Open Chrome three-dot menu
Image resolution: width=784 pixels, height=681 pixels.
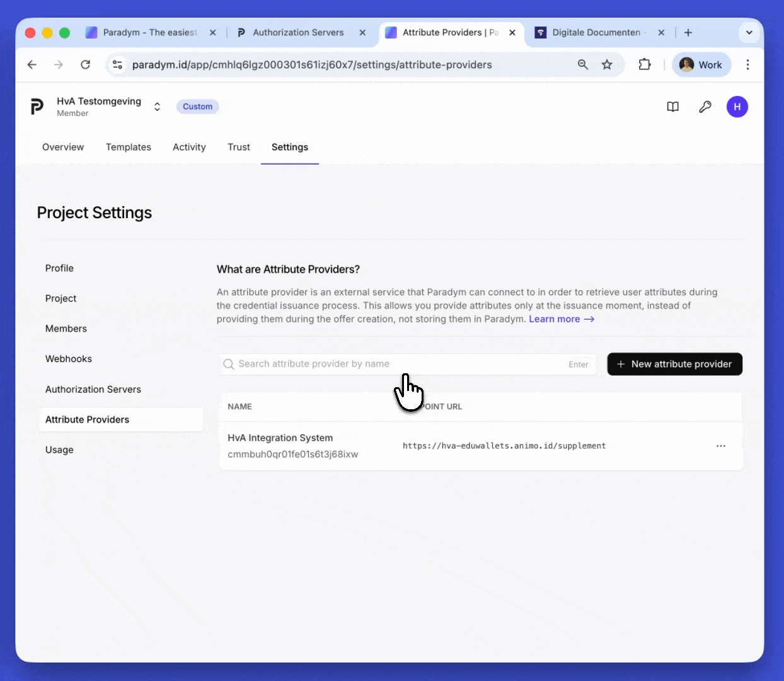tap(747, 64)
